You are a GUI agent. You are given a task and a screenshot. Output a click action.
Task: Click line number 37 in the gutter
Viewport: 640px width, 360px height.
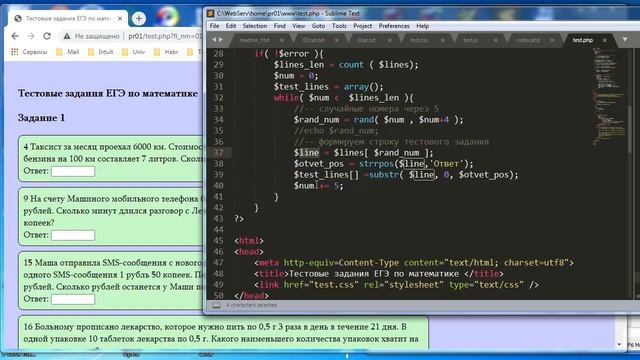coord(218,153)
